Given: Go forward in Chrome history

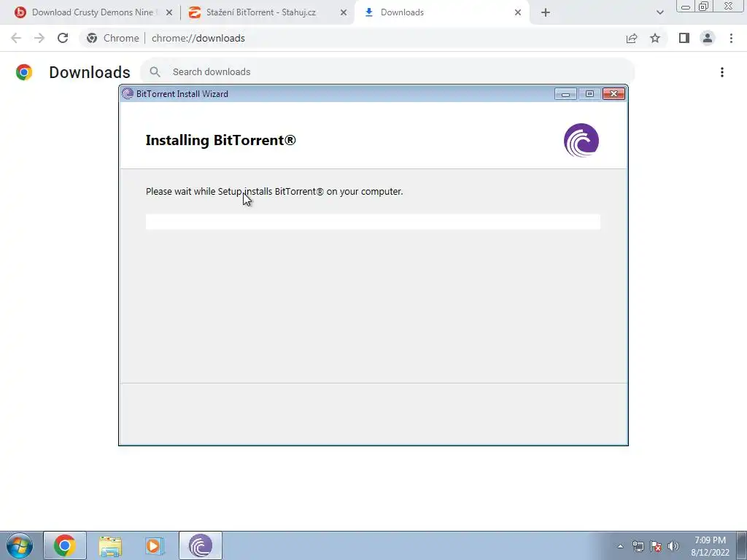Looking at the screenshot, I should [39, 38].
